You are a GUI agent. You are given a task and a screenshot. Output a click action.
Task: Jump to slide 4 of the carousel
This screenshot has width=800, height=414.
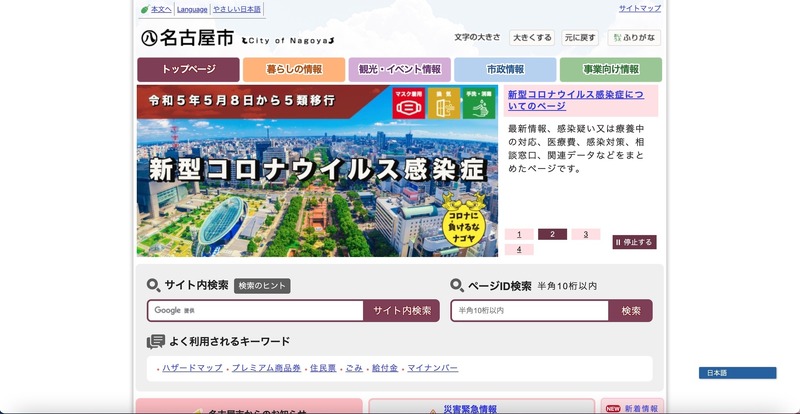[x=519, y=249]
